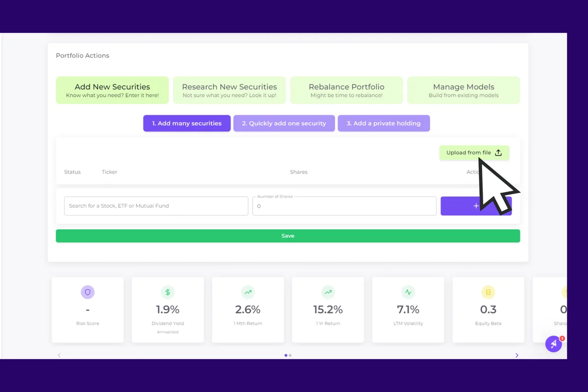Screen dimensions: 588x392
Task: Select the Add New Securities tab
Action: (112, 90)
